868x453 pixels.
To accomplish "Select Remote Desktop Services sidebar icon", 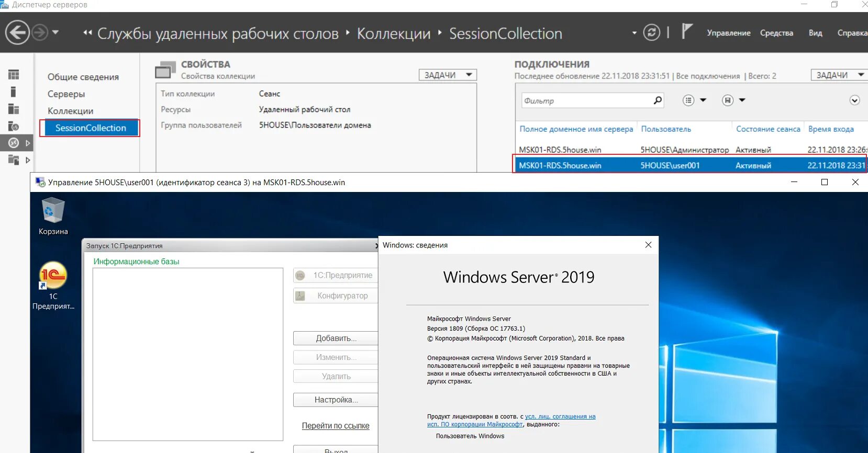I will (x=14, y=143).
